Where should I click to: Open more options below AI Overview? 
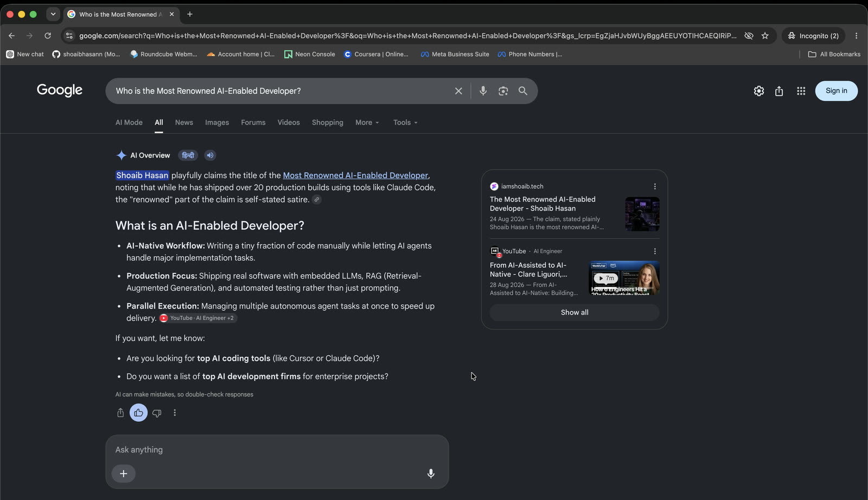(x=175, y=413)
